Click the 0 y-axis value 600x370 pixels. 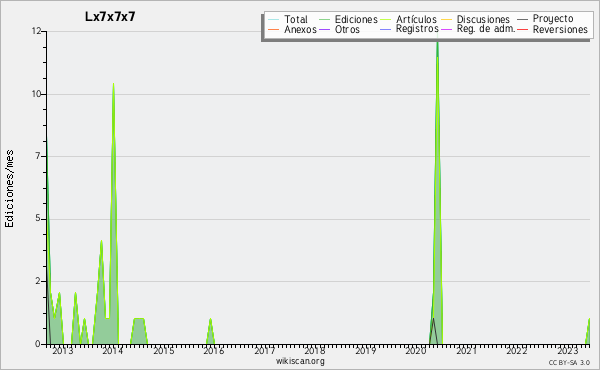[38, 344]
